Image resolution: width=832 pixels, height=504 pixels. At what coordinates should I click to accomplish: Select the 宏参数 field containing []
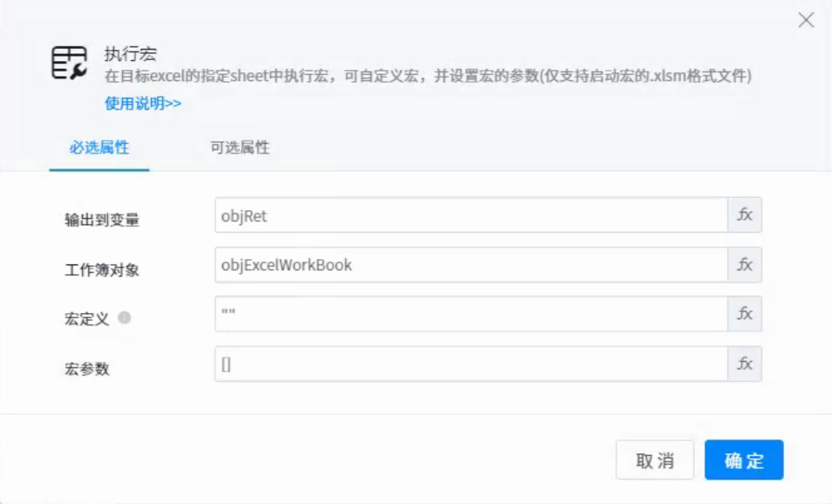tap(471, 364)
